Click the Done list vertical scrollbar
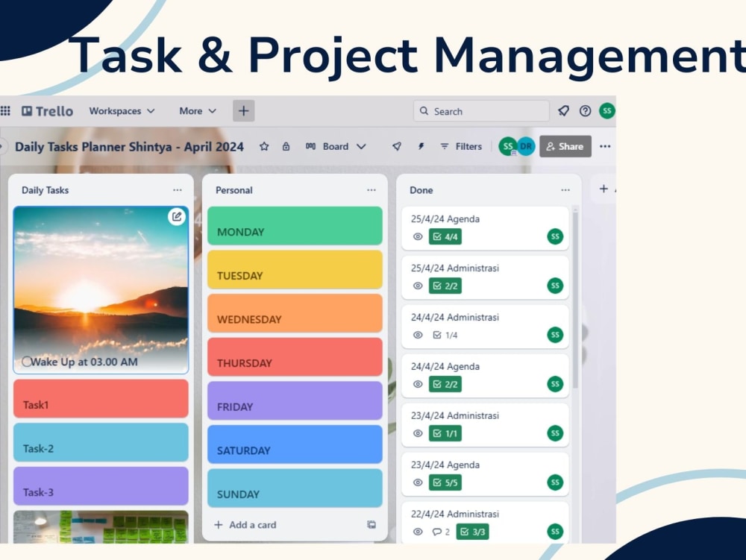The image size is (746, 560). click(575, 300)
